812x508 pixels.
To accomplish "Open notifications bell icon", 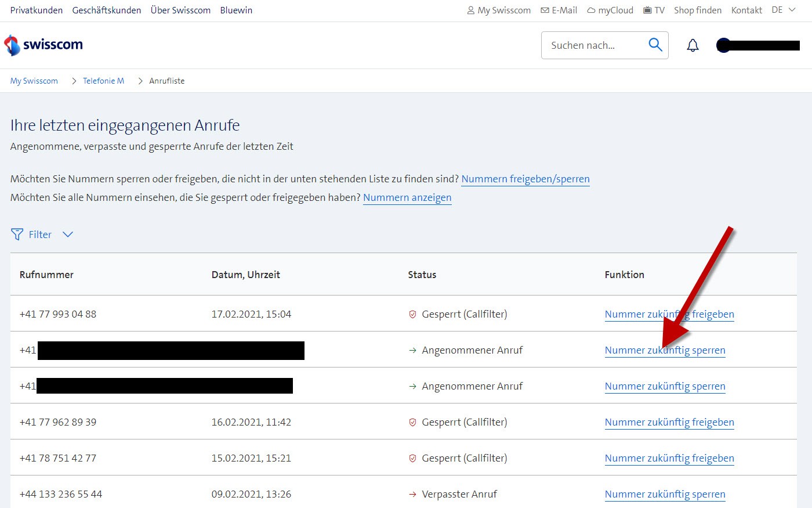I will (x=693, y=45).
